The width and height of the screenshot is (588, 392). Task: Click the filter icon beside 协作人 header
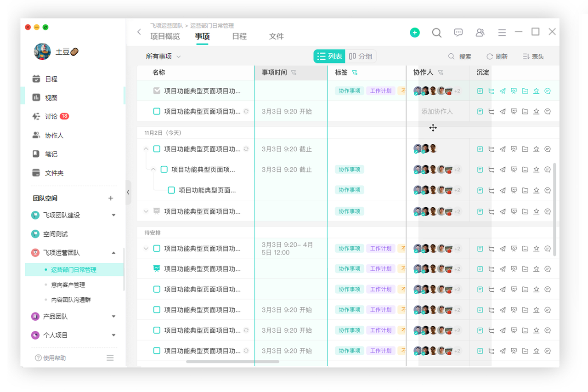(x=441, y=73)
